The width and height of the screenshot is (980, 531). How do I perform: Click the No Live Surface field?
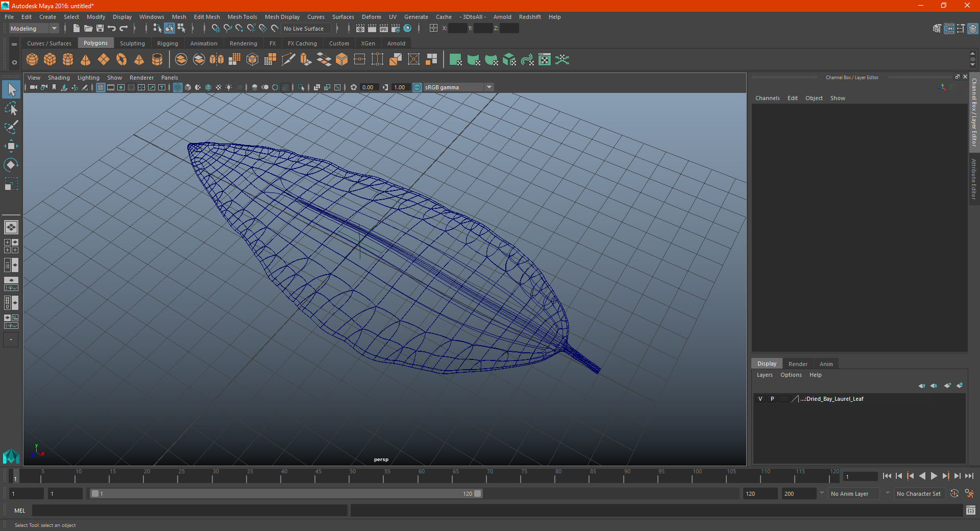tap(306, 29)
